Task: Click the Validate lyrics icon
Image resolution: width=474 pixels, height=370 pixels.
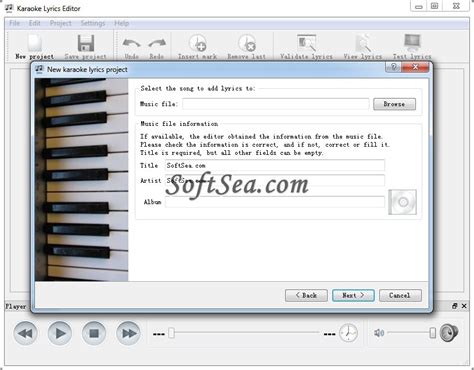Action: [306, 43]
